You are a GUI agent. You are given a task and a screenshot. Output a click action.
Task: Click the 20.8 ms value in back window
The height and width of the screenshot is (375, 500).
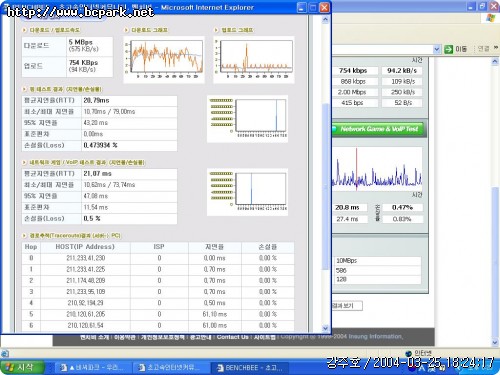coord(347,208)
